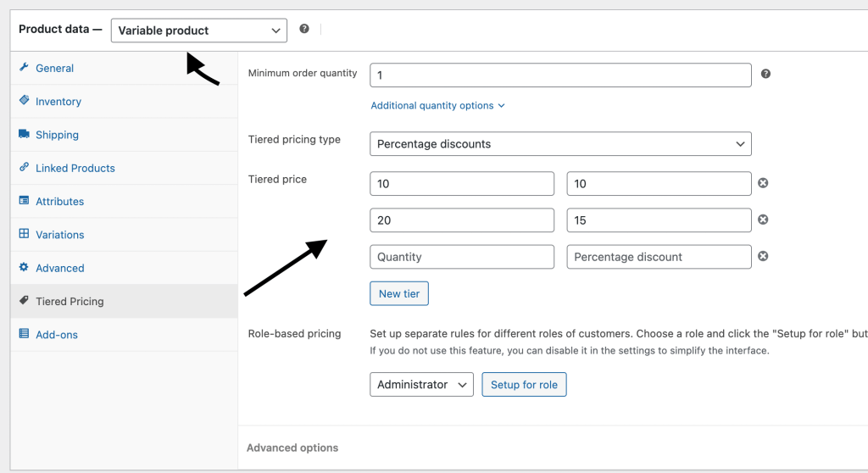This screenshot has width=868, height=473.
Task: Click the Setup for role button
Action: click(524, 385)
